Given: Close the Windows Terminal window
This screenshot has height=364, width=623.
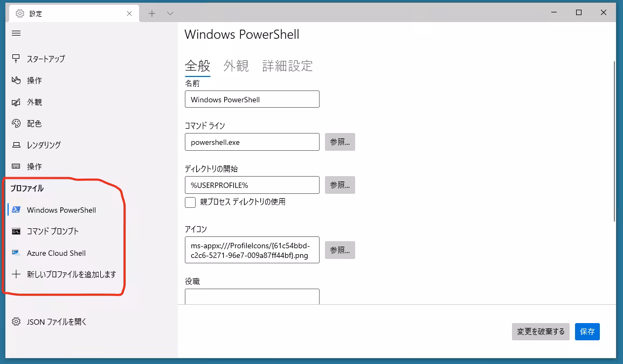Looking at the screenshot, I should pos(604,13).
